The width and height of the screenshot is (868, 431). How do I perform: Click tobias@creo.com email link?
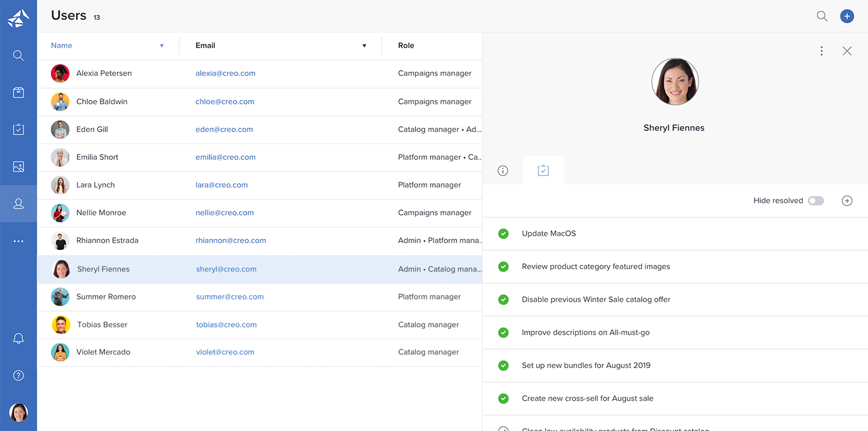tap(226, 325)
